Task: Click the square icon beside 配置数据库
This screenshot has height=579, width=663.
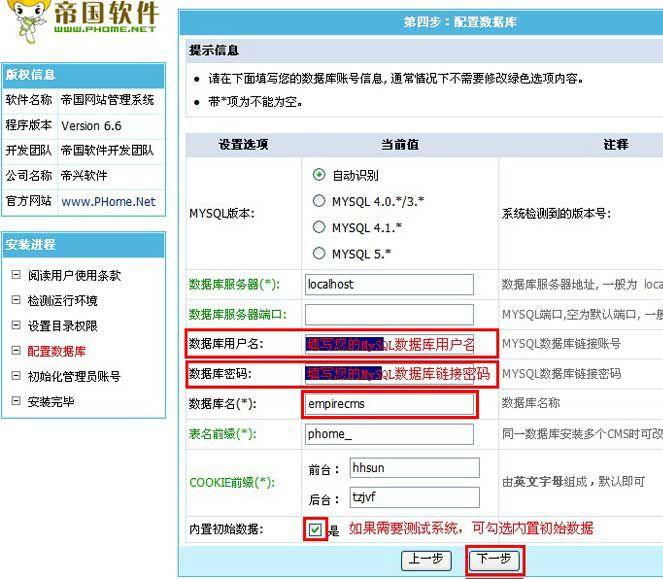Action: click(x=16, y=350)
